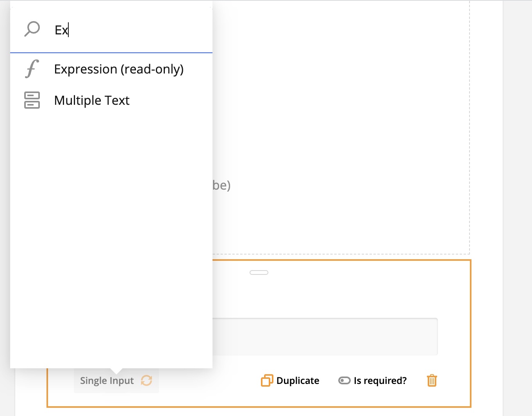
Task: Focus the search field containing "Ex"
Action: 129,30
